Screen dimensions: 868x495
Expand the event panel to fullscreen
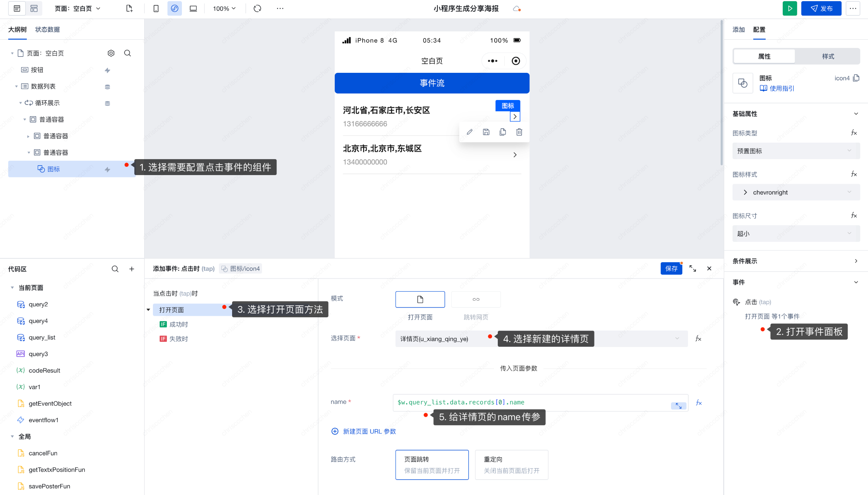click(x=693, y=268)
